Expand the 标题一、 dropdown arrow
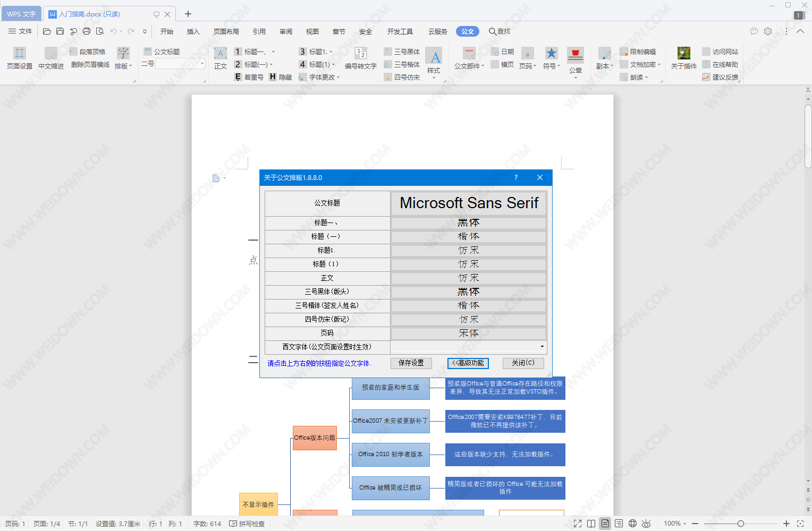 273,52
